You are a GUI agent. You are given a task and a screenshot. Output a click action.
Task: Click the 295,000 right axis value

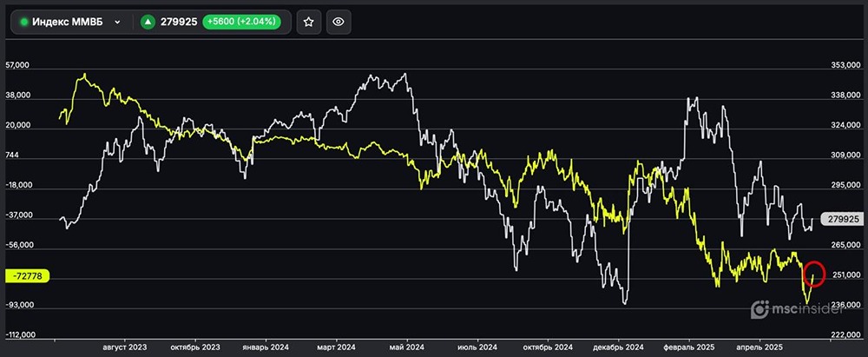point(846,185)
